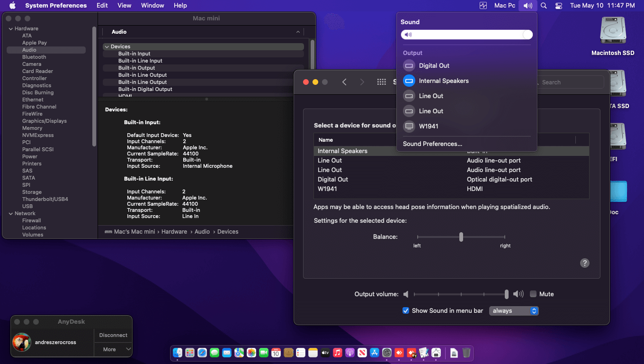644x364 pixels.
Task: Collapse the Devices disclosure triangle
Action: [107, 46]
